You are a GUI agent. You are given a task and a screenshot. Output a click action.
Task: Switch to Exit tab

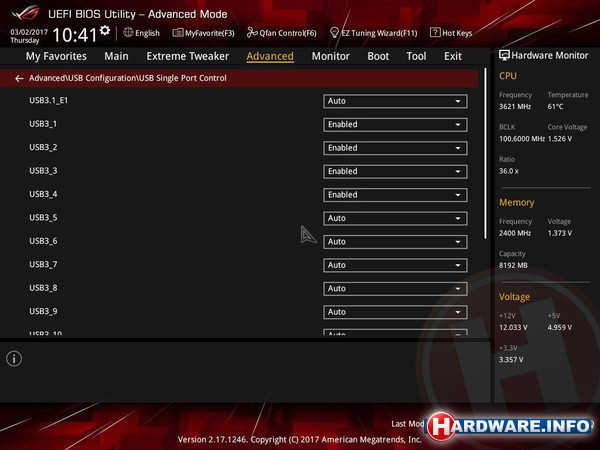[x=453, y=56]
